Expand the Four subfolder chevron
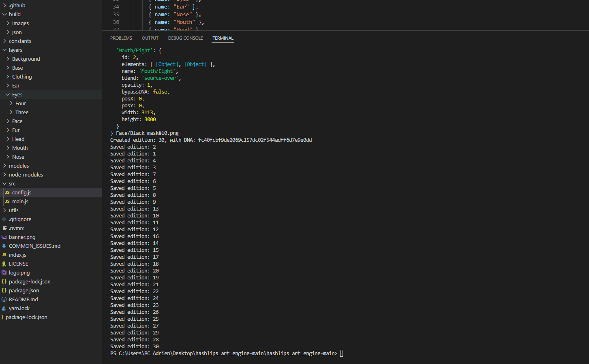 point(11,103)
